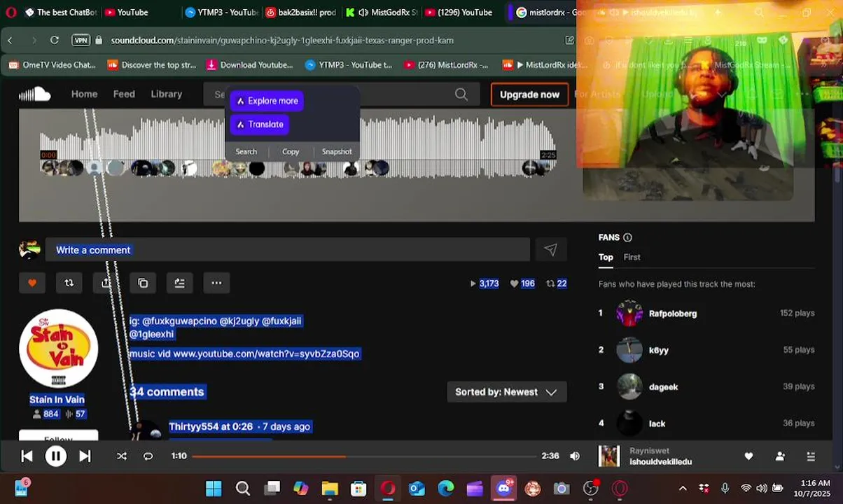Copy the track link
Screen dimensions: 843x504
pos(143,283)
